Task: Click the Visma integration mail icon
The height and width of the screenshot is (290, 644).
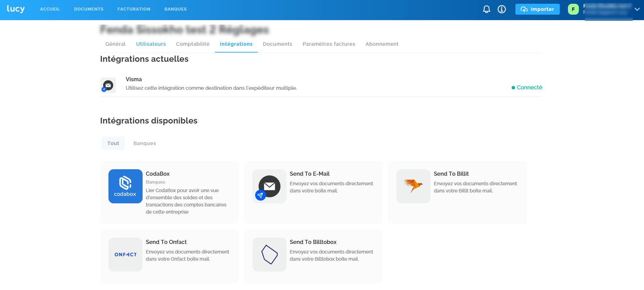Action: 108,85
